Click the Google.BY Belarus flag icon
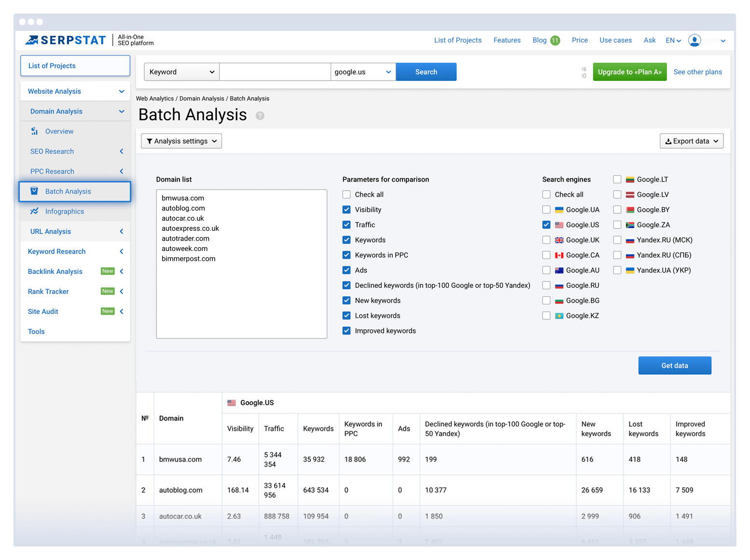 (630, 210)
